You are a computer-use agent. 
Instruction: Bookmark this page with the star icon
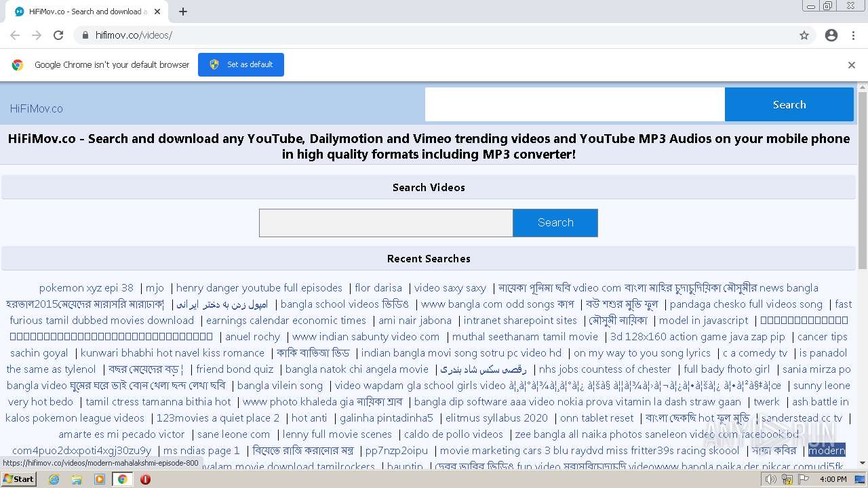804,35
